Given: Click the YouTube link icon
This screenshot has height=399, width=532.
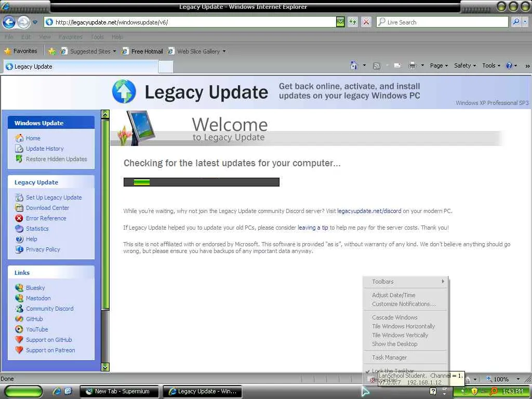Looking at the screenshot, I should (19, 329).
